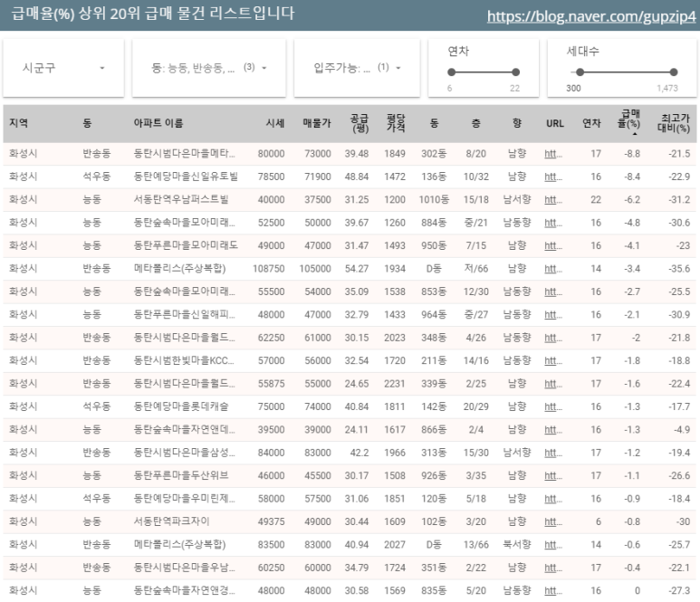Open URL link in 120동 row
700x602 pixels.
553,499
